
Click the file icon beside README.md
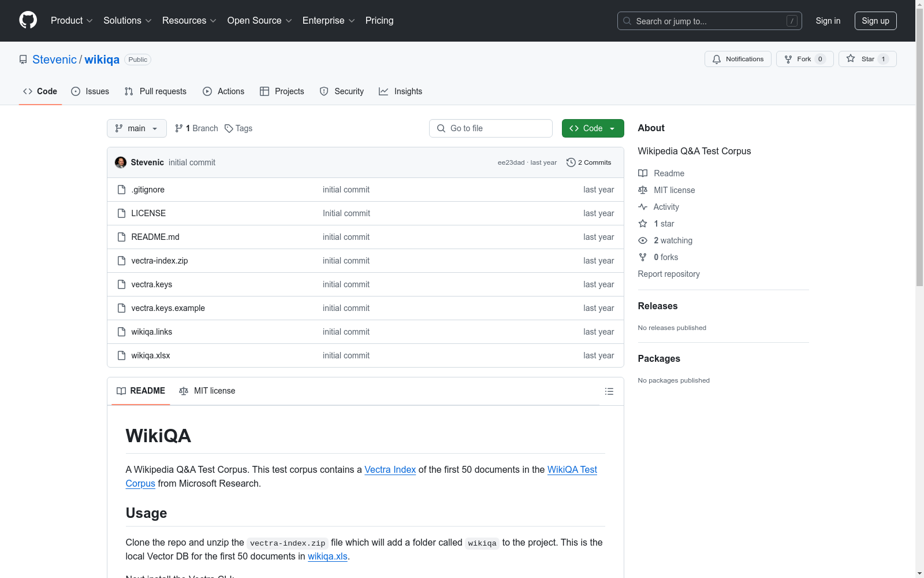coord(121,237)
